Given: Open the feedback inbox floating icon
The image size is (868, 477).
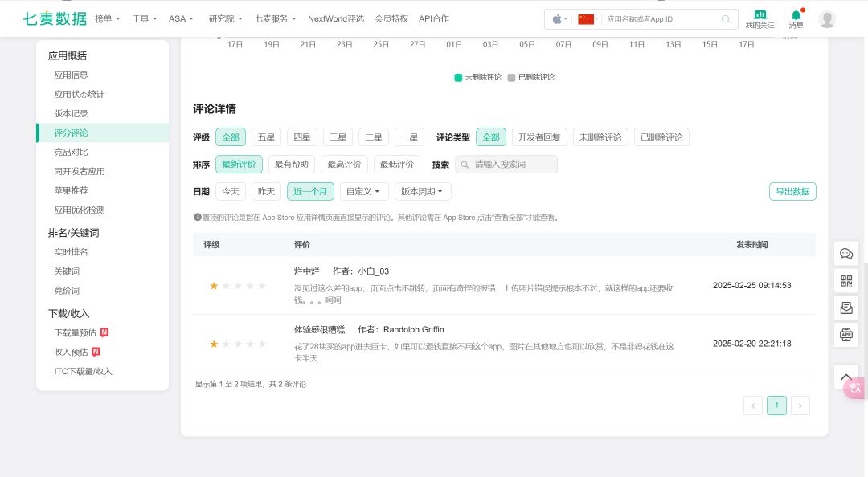Looking at the screenshot, I should coord(846,308).
